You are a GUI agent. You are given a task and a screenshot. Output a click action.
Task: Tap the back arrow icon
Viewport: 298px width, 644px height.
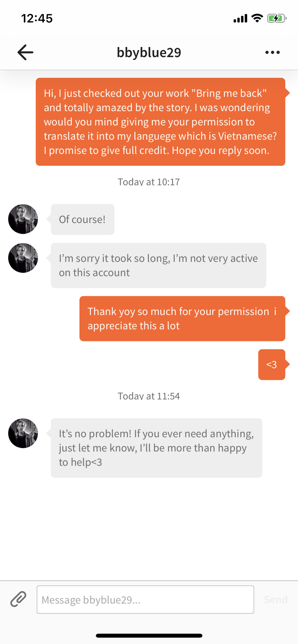[26, 52]
